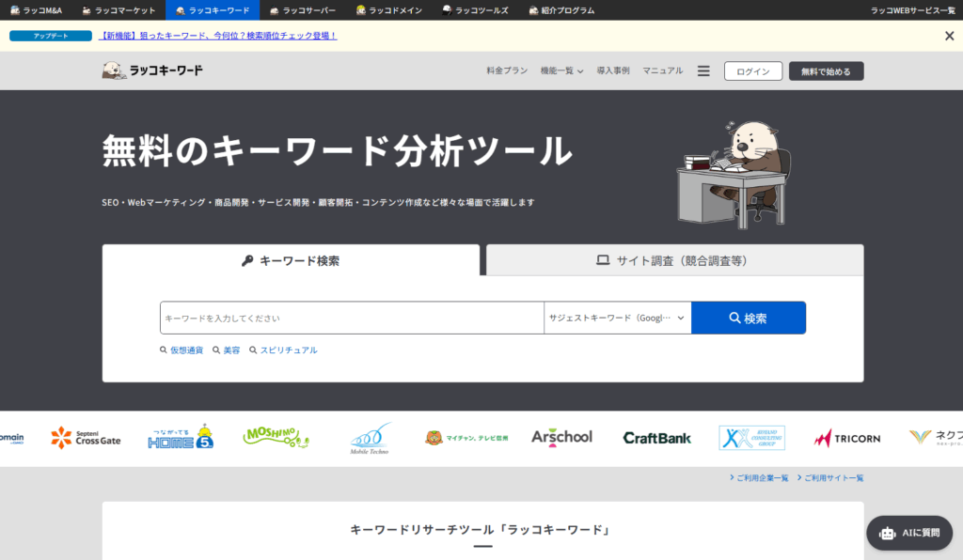Open the ラッコマーケット service tab
The image size is (963, 560).
(x=118, y=10)
